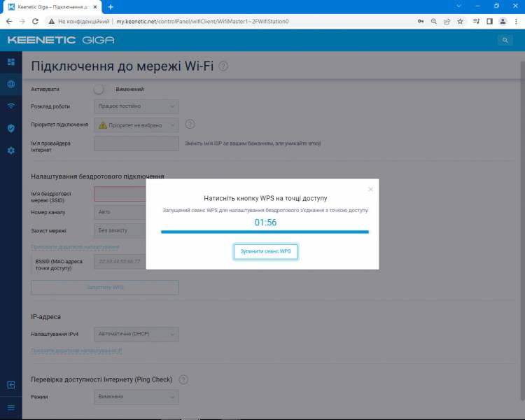Open the media control icon in toolbar

[476, 22]
